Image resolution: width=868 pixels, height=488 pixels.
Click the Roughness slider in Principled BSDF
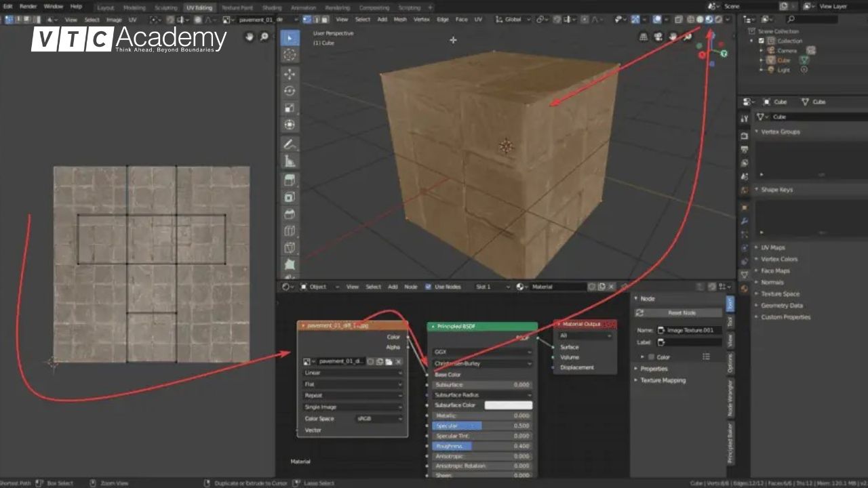pyautogui.click(x=481, y=446)
